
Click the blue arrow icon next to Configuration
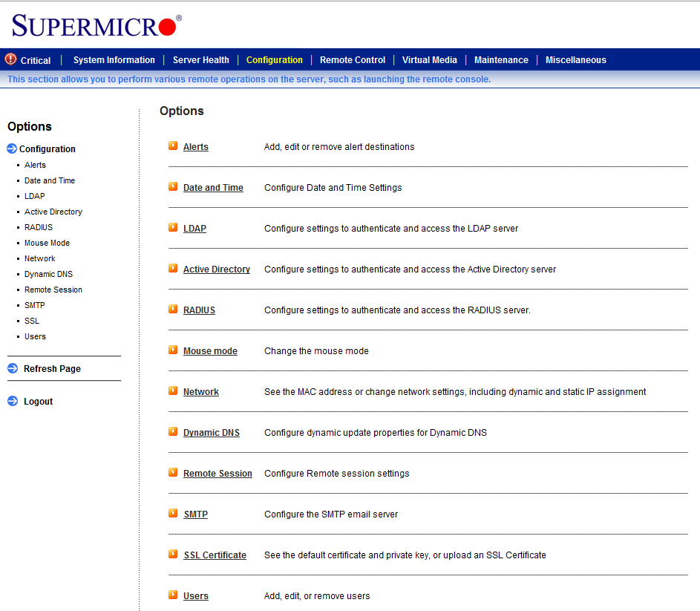pyautogui.click(x=12, y=148)
